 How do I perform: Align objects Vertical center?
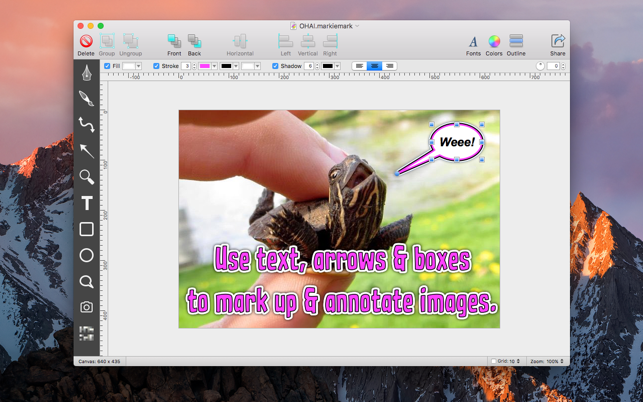coord(308,45)
